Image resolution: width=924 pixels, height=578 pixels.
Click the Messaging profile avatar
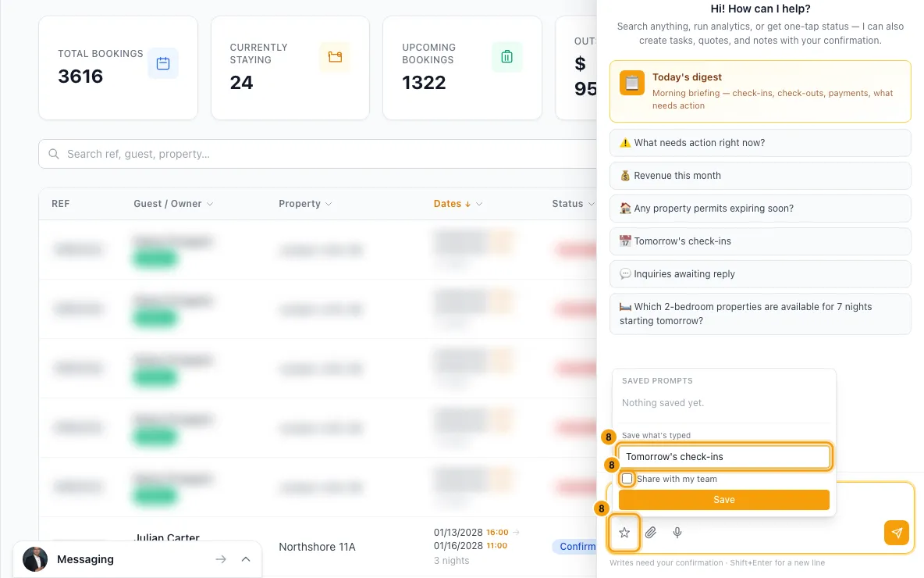(x=35, y=559)
